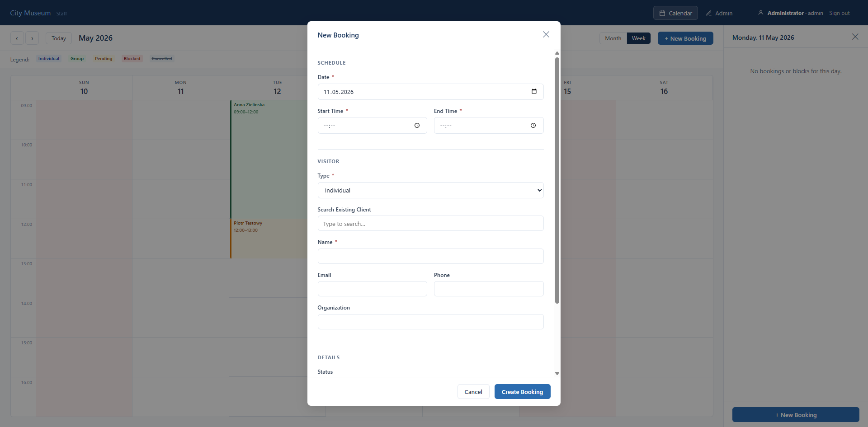Screen dimensions: 868x427
Task: Switch to Month view
Action: [x=613, y=38]
